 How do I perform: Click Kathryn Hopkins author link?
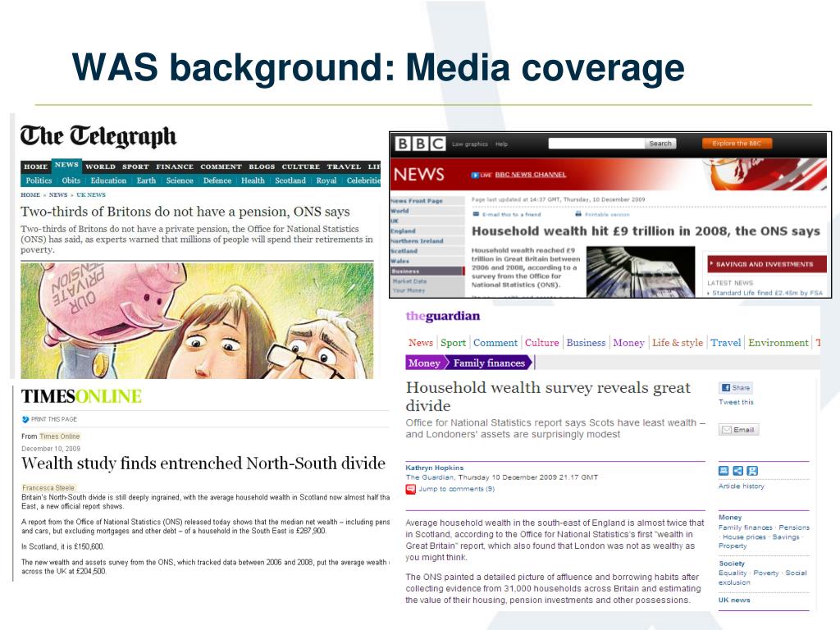(x=435, y=468)
